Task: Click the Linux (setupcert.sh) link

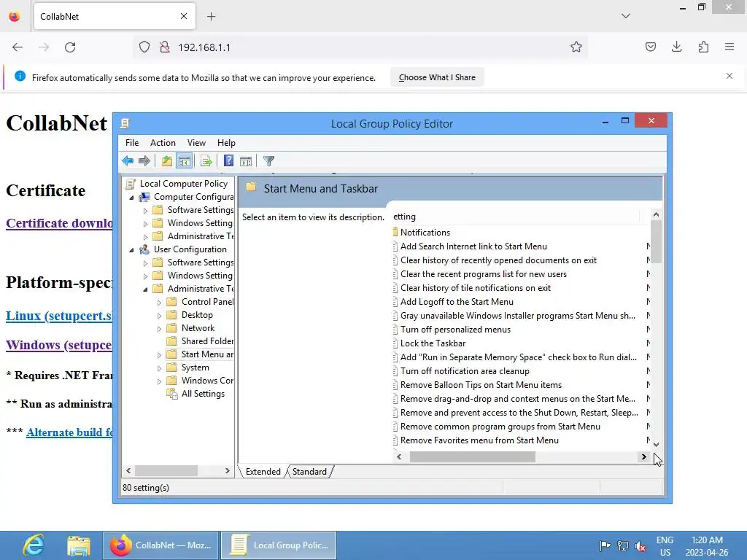Action: click(x=60, y=316)
